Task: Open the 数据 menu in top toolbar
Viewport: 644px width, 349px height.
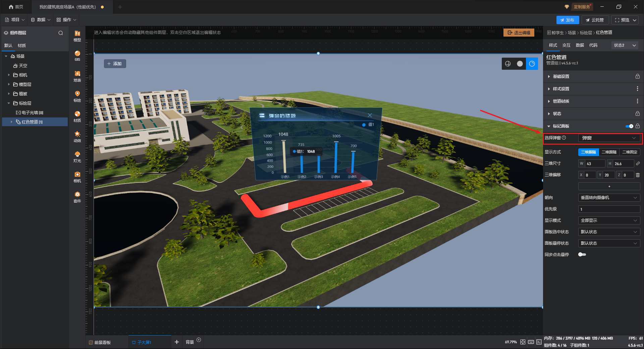Action: tap(41, 20)
